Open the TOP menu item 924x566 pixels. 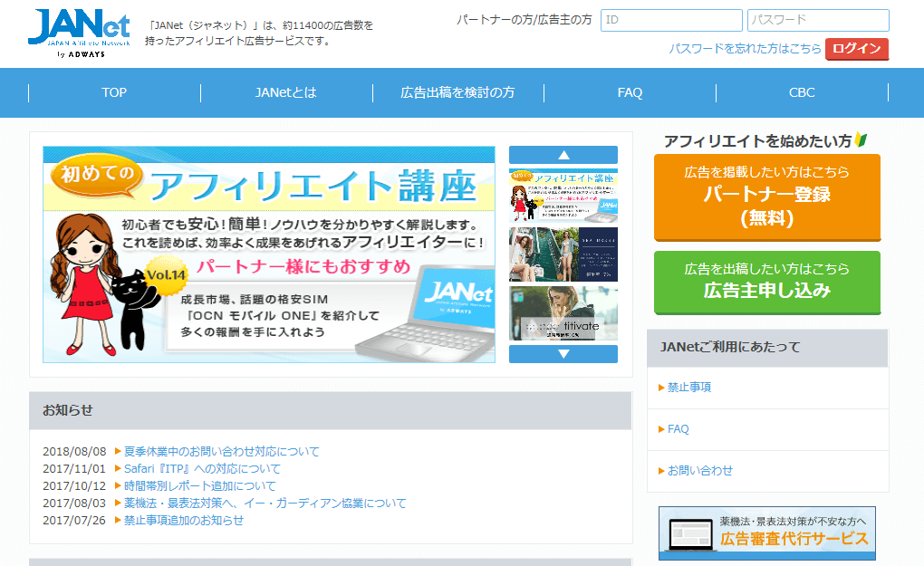tap(114, 92)
